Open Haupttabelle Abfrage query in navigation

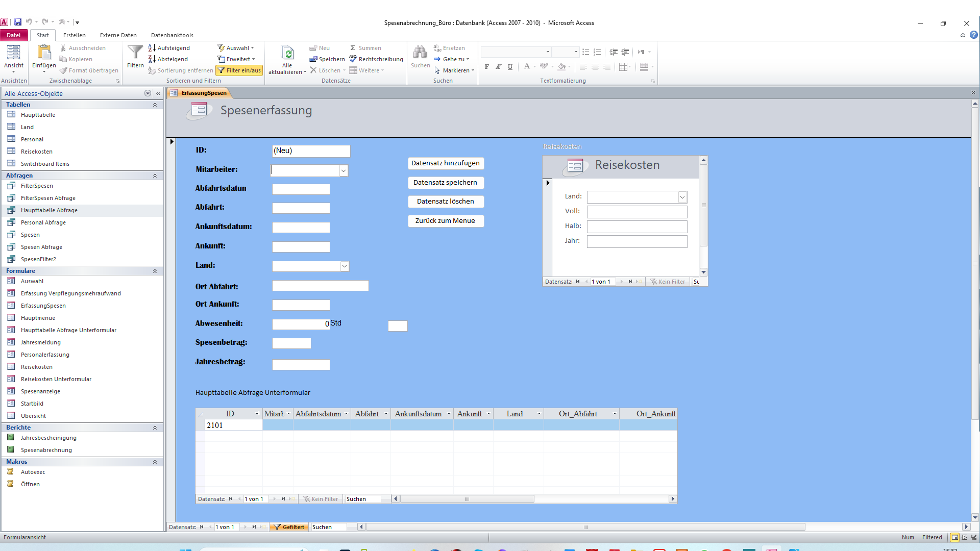point(49,210)
